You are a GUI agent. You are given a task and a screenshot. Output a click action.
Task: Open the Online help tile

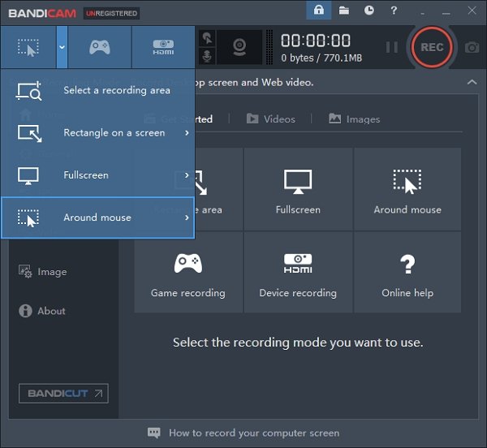407,272
